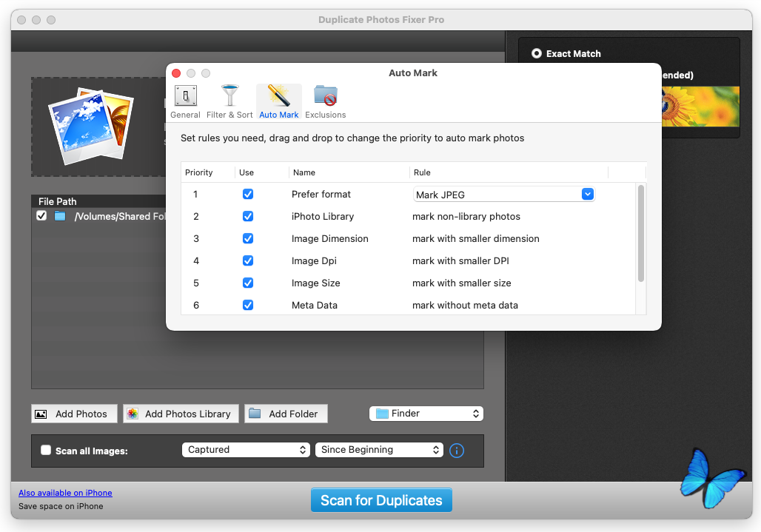
Task: Select the Auto Mark wand icon
Action: [x=279, y=97]
